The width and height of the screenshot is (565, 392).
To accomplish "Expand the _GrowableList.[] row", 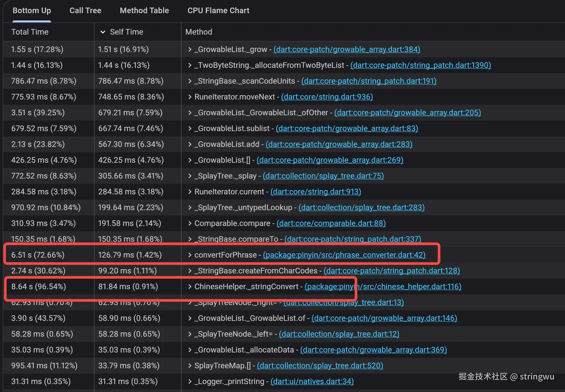I will [190, 160].
